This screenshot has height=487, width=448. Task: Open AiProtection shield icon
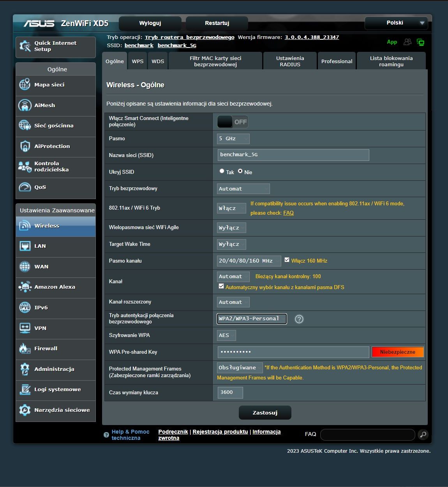tap(25, 146)
